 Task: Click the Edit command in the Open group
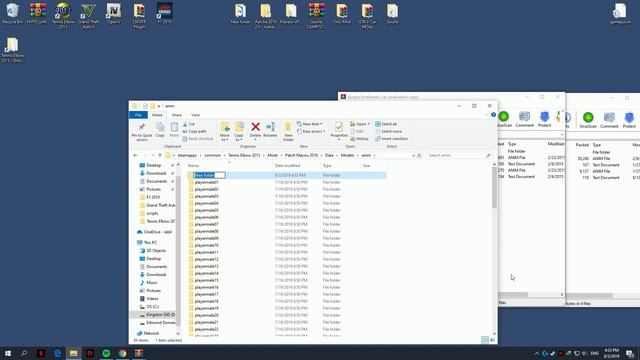point(357,131)
